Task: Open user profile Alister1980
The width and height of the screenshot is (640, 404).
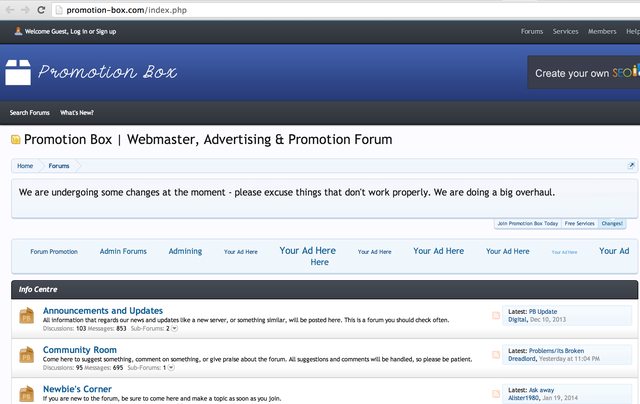Action: (x=524, y=398)
